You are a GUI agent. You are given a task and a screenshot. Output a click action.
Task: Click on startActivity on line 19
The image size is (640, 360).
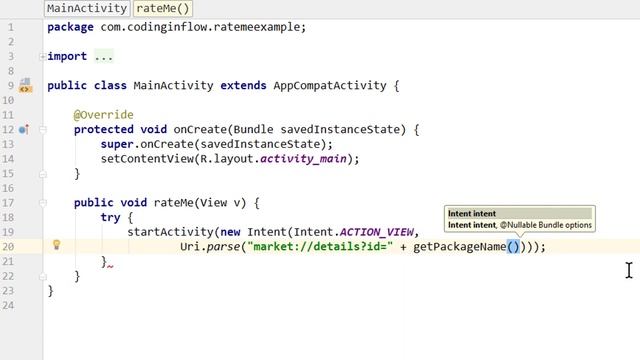(170, 232)
